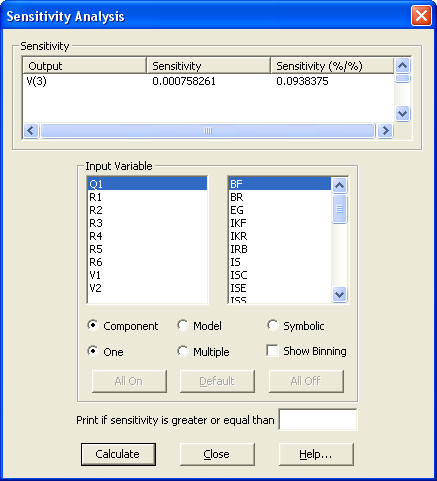Click right arrow of horizontal scrollbar
This screenshot has width=437, height=481.
385,130
